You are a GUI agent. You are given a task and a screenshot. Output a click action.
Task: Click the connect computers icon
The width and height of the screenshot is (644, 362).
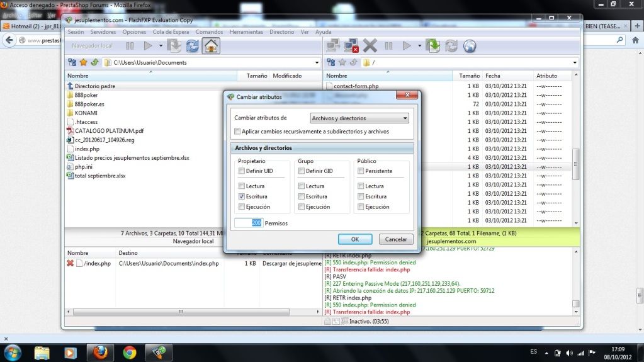point(333,45)
